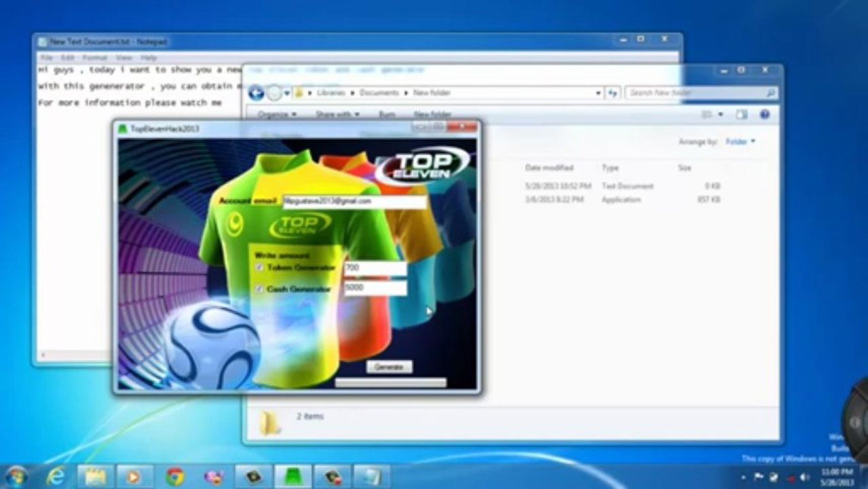This screenshot has height=489, width=868.
Task: Tick the Token Generator checkbox
Action: point(259,268)
